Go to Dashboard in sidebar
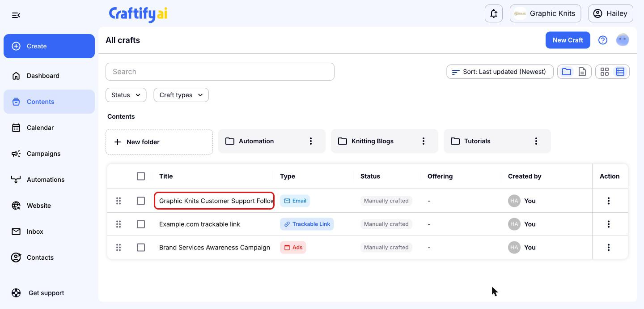This screenshot has width=644, height=309. [49, 76]
